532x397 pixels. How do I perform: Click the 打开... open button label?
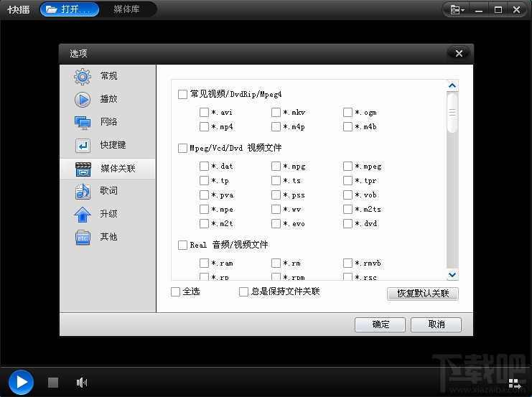click(x=75, y=9)
